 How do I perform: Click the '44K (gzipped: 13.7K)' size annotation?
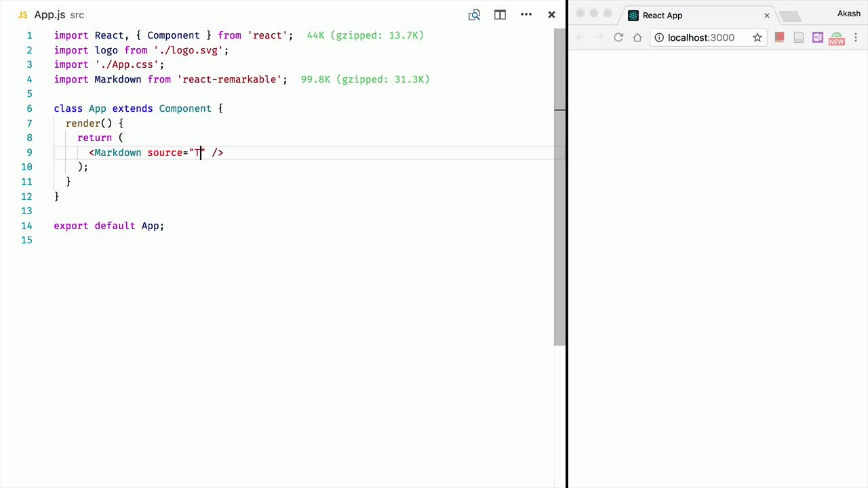[x=366, y=35]
